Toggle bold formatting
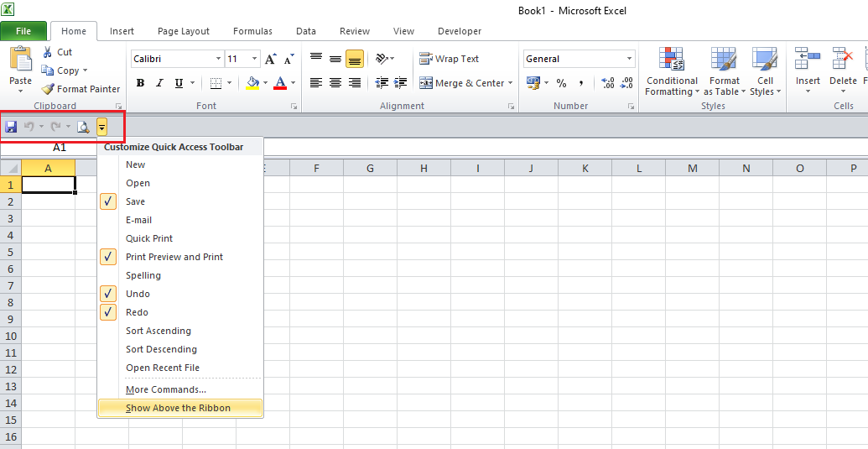This screenshot has width=868, height=449. [x=141, y=83]
